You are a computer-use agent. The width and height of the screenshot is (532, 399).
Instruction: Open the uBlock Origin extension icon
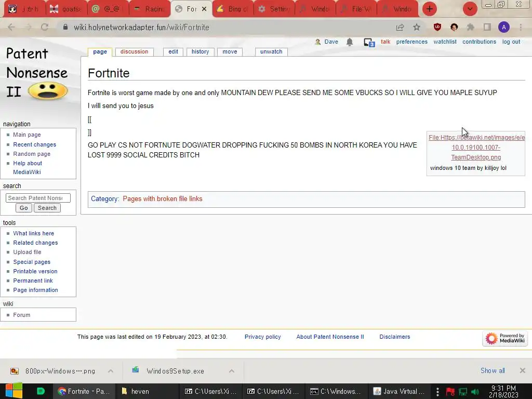pyautogui.click(x=437, y=27)
